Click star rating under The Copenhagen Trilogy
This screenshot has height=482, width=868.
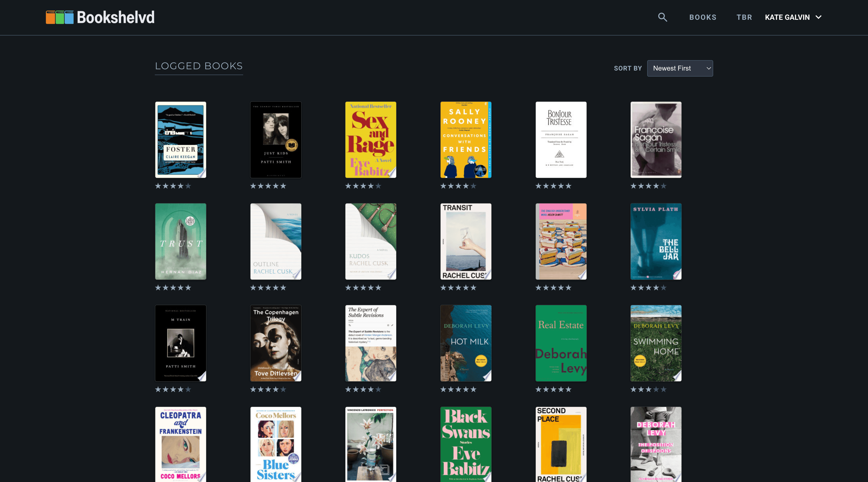tap(268, 389)
